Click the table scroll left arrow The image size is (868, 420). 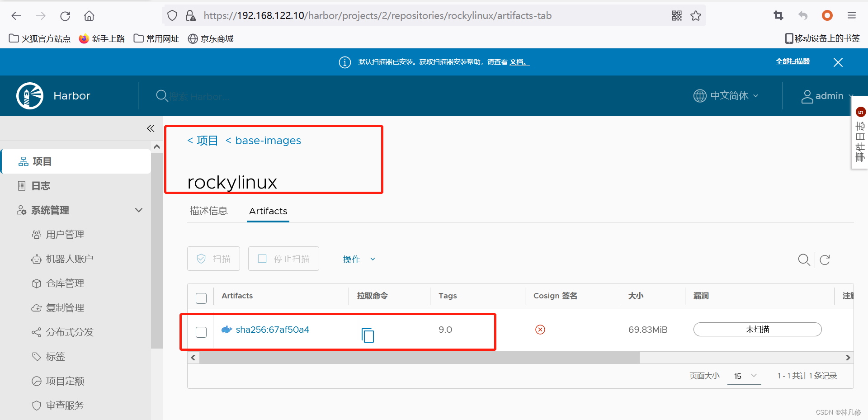point(193,358)
